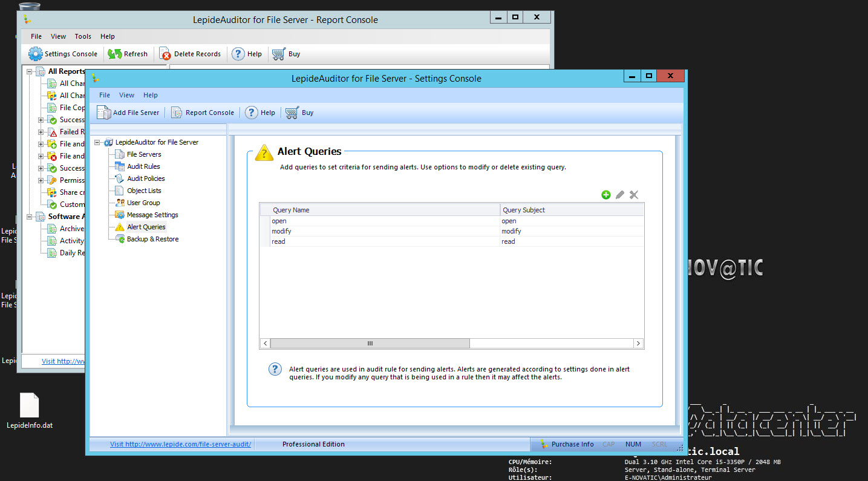Click LepideInfo.dat desktop file icon
868x481 pixels.
tap(30, 410)
